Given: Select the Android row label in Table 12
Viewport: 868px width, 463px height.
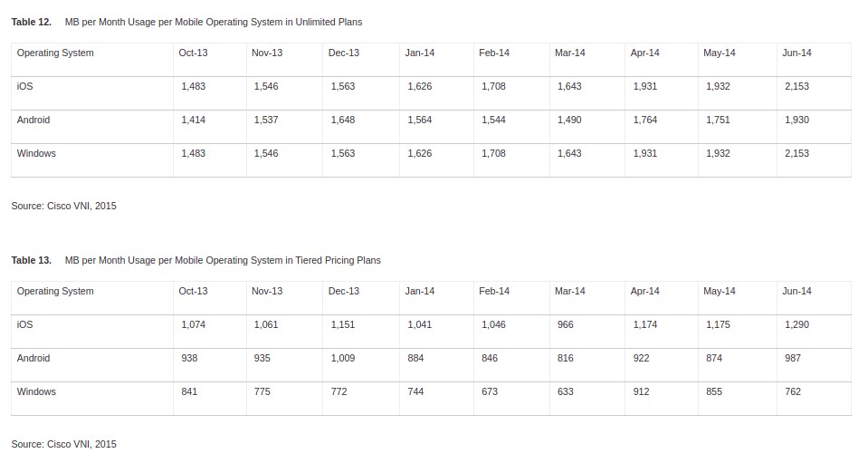Looking at the screenshot, I should point(33,120).
